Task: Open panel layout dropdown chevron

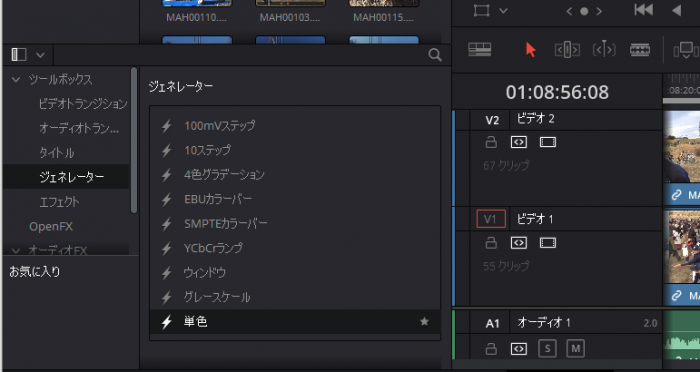Action: 40,55
